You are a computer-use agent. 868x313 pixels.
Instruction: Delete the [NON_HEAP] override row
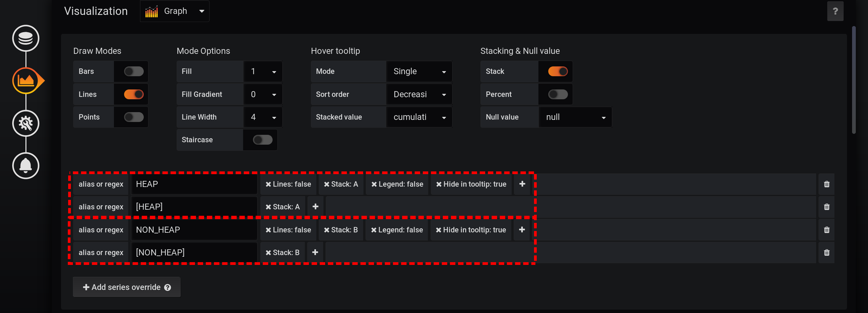827,252
